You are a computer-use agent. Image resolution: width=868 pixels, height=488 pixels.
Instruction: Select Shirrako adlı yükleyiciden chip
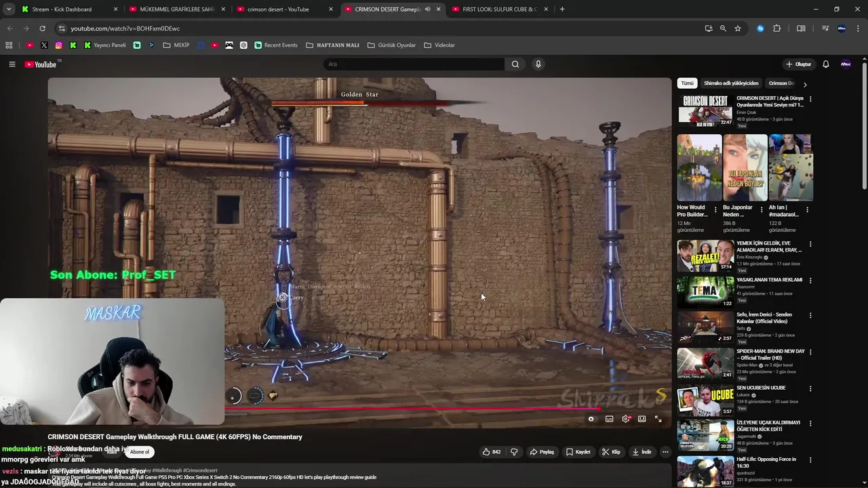(731, 83)
